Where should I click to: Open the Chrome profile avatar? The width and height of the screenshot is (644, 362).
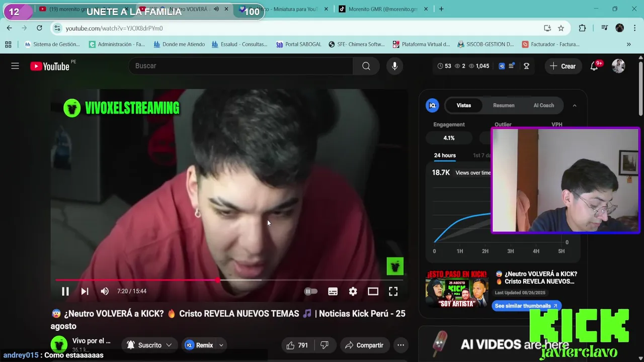pos(619,28)
